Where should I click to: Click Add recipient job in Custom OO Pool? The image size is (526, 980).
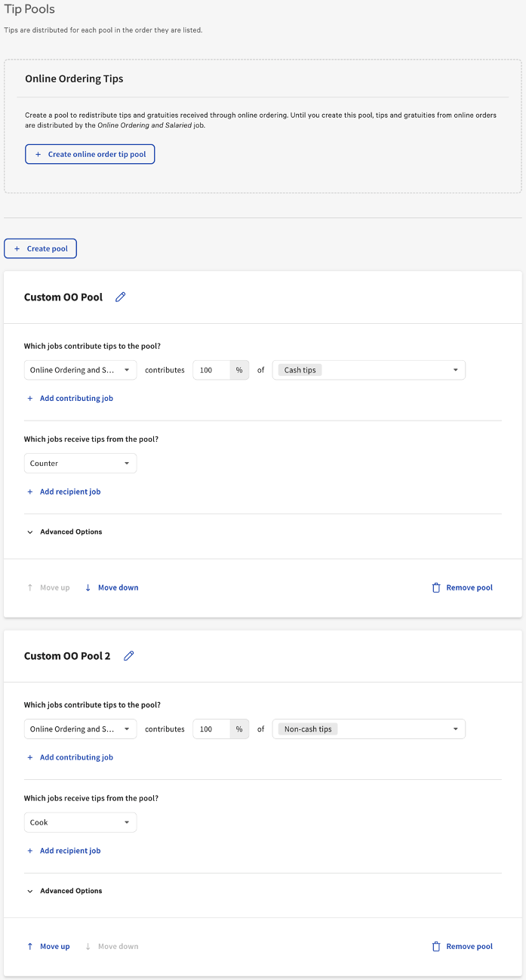[63, 492]
